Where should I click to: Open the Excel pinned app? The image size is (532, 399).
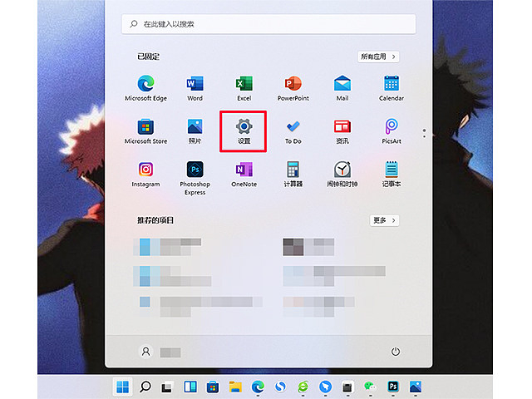[244, 88]
